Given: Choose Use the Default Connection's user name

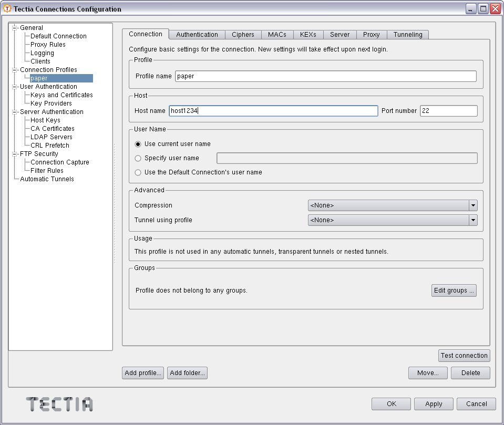Looking at the screenshot, I should 137,172.
